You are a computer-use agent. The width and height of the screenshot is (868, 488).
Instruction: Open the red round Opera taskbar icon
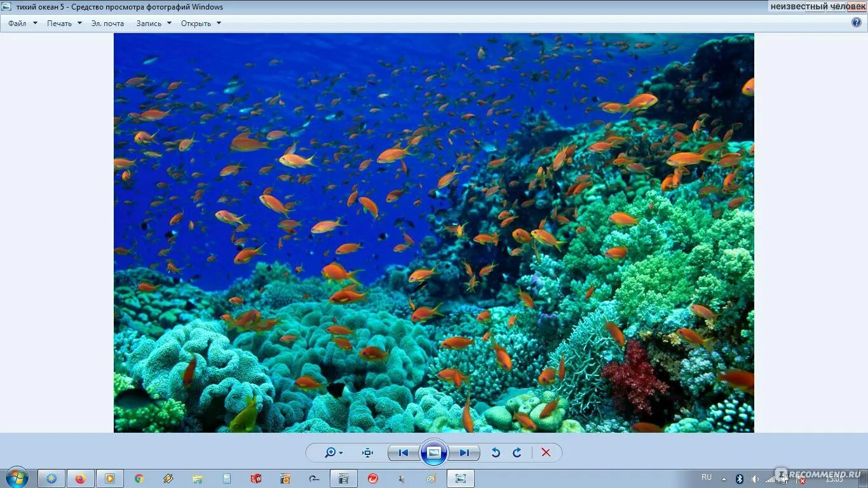point(373,478)
